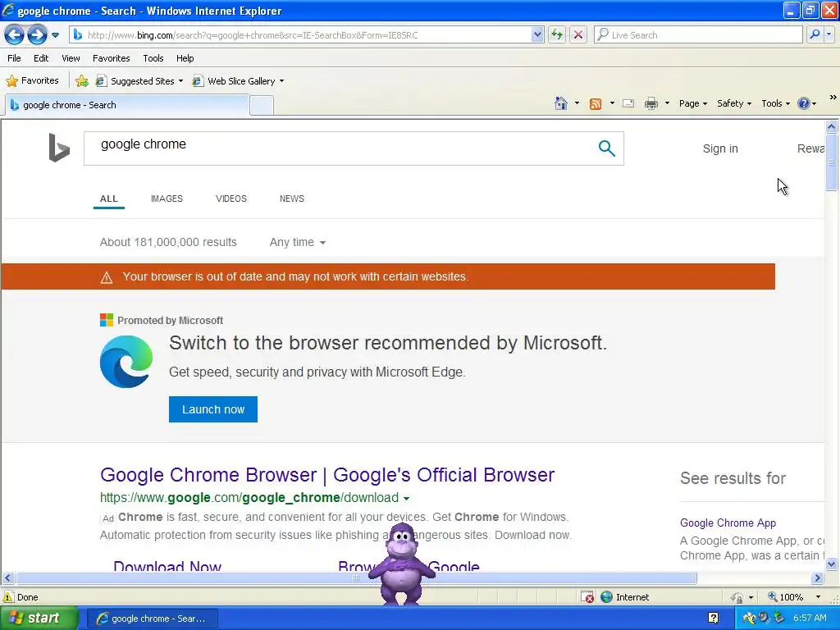Open the recent pages dropdown arrow

(55, 35)
